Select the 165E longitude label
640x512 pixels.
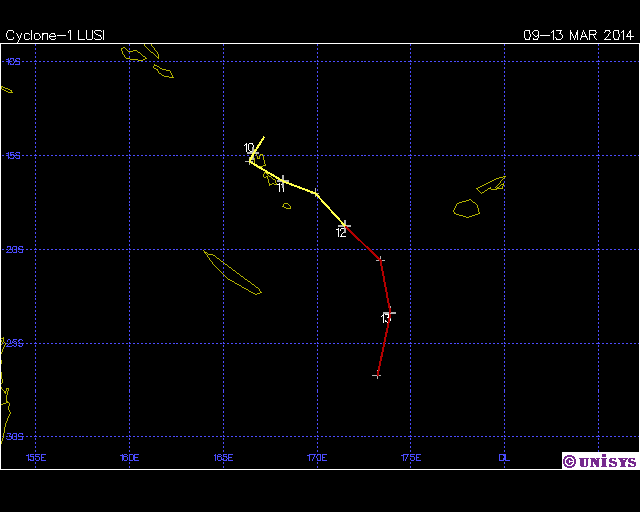pos(223,457)
